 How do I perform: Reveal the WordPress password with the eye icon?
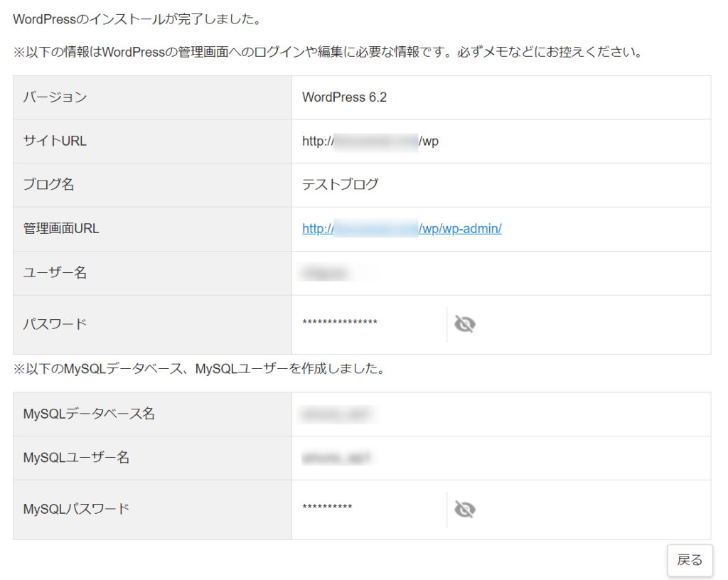[x=465, y=324]
